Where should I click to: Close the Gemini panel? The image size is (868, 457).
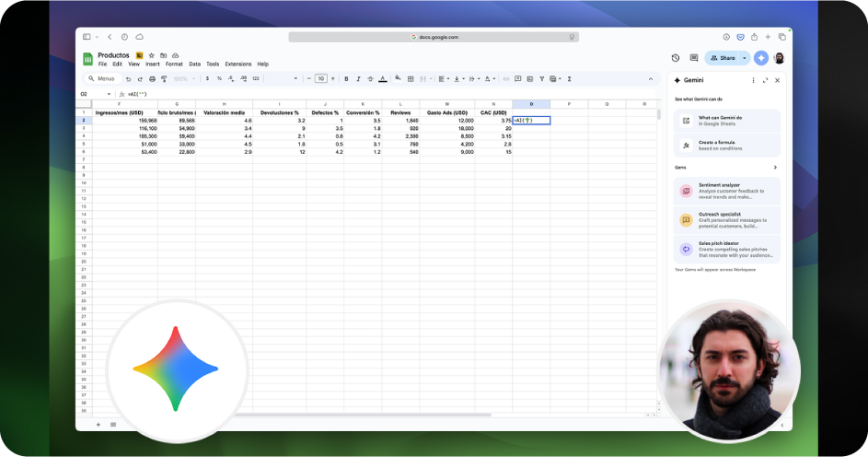click(777, 80)
